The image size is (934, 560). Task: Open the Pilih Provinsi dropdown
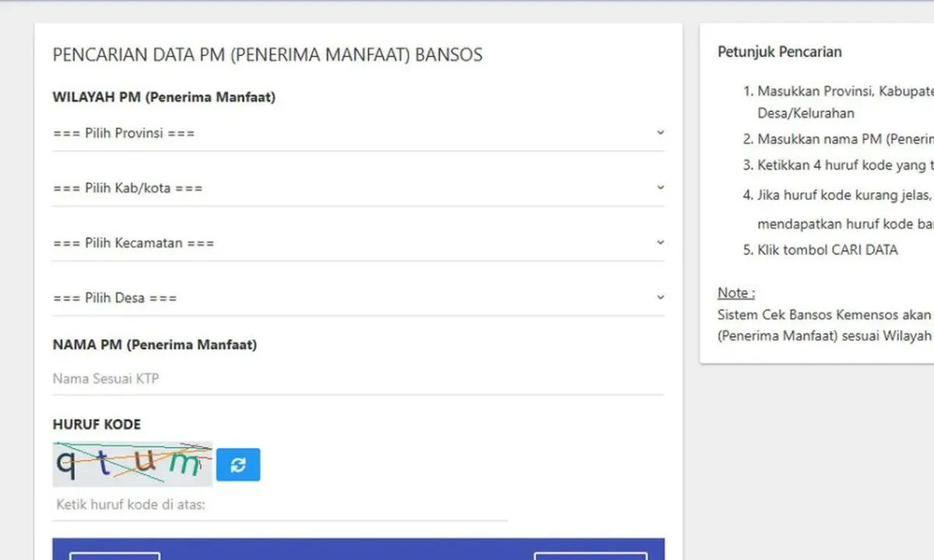click(359, 133)
